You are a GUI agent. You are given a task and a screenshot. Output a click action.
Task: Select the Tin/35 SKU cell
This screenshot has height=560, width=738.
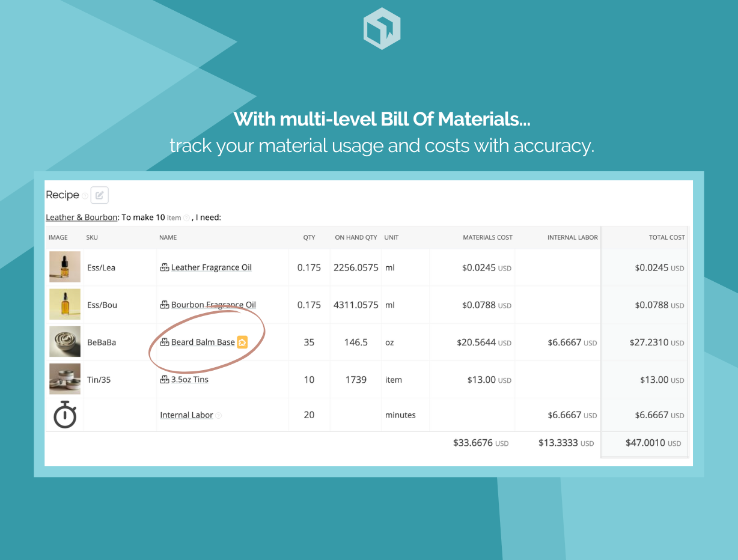(x=100, y=379)
